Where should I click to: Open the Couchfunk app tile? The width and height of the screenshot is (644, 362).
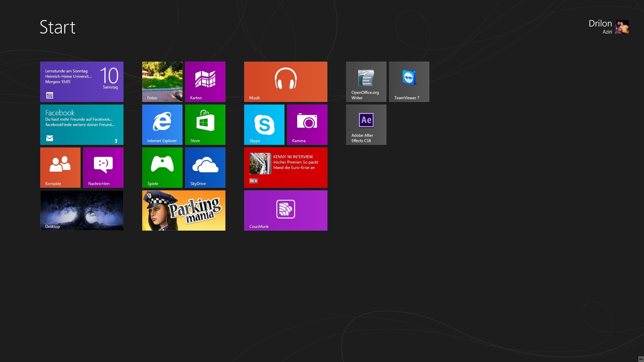[x=285, y=210]
